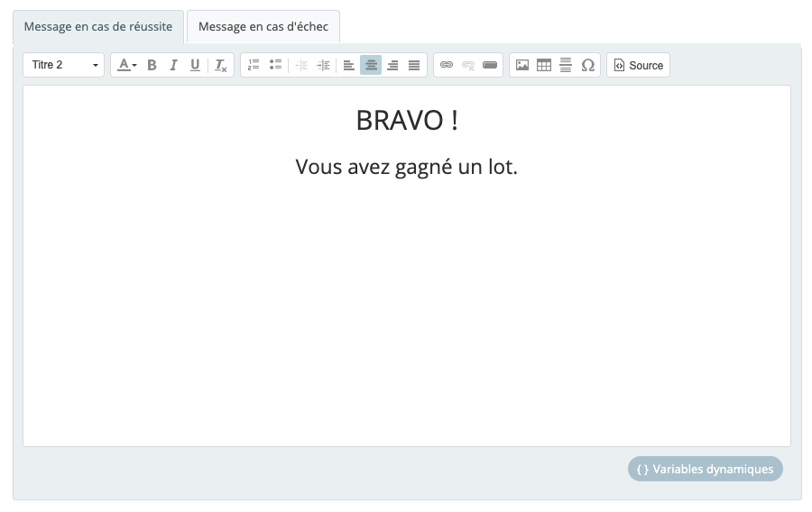Switch to the Message en cas d'échec tab
Image resolution: width=812 pixels, height=512 pixels.
tap(263, 27)
